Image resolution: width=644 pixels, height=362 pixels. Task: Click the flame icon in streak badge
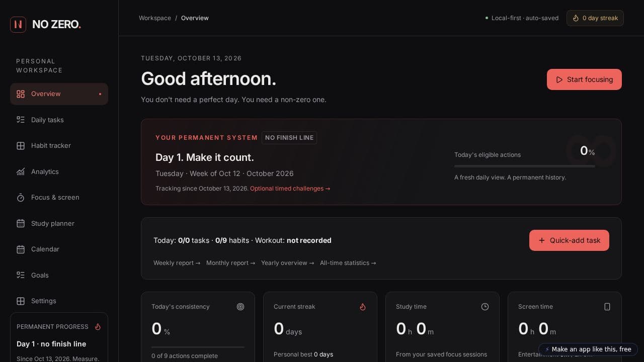[x=576, y=18]
